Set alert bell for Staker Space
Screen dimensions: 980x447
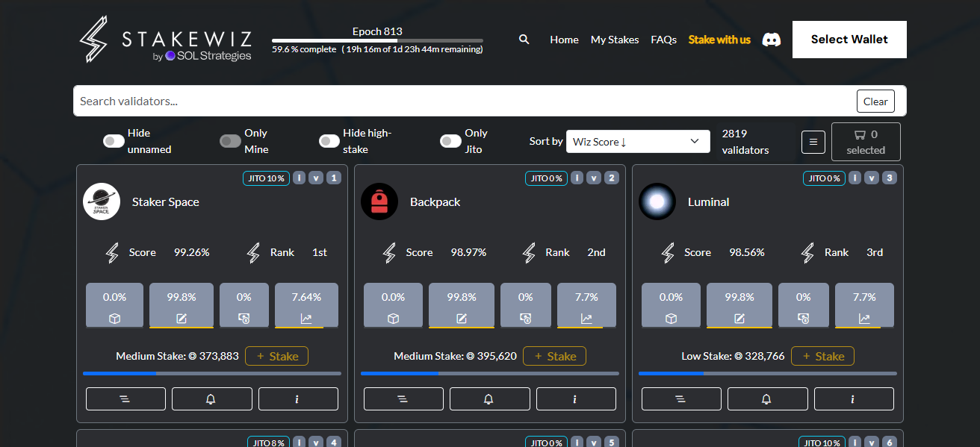[211, 399]
